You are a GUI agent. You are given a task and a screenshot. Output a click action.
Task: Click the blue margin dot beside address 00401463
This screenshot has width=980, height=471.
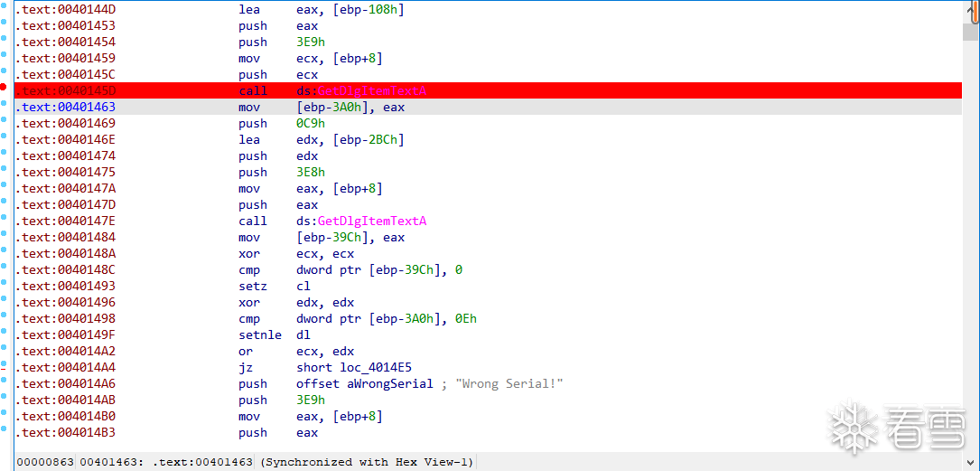[3, 103]
